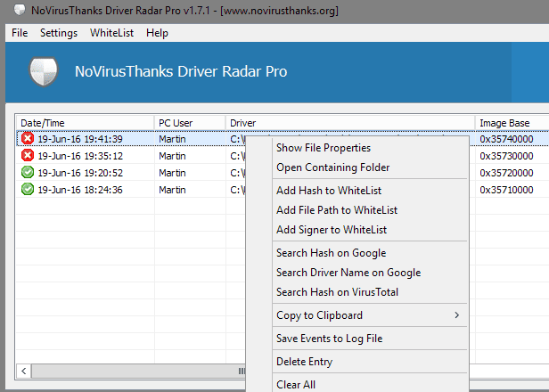Click Martin in the 19:41:39 row

172,139
